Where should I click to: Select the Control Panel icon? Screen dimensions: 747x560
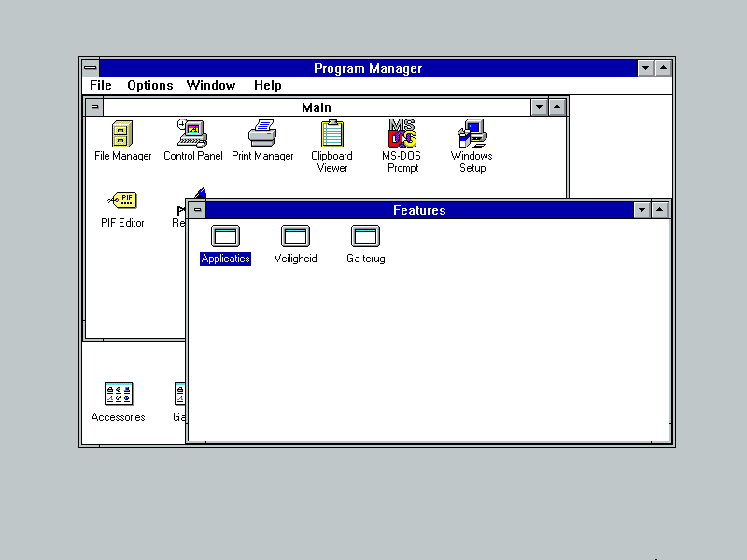coord(192,134)
